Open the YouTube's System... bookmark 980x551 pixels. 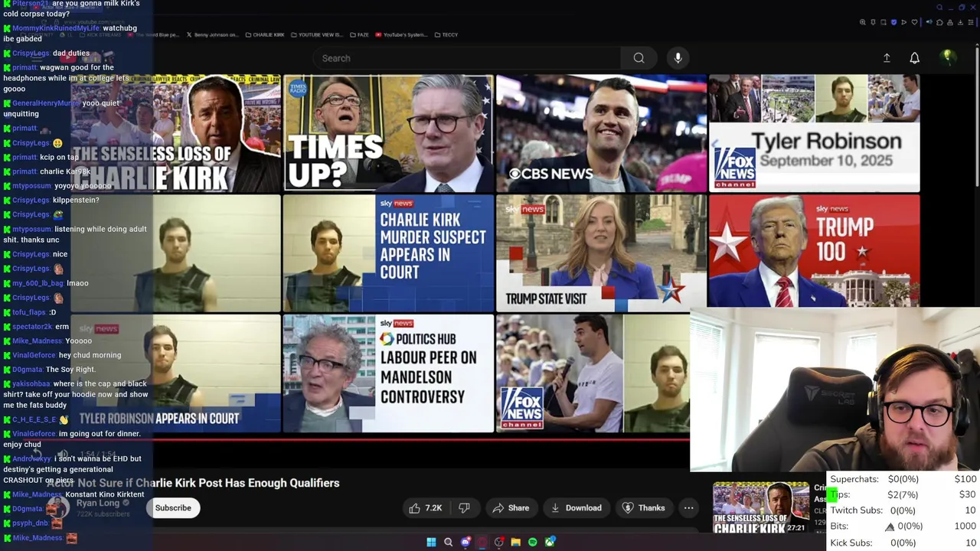[401, 34]
